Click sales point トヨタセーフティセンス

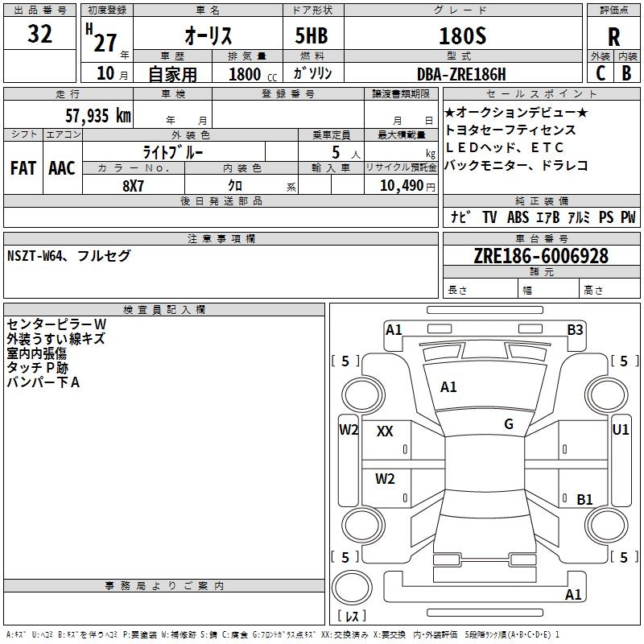[510, 130]
